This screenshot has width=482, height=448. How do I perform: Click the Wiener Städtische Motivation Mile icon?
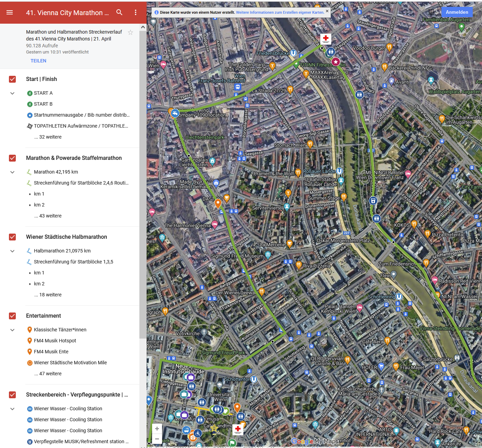[x=30, y=363]
